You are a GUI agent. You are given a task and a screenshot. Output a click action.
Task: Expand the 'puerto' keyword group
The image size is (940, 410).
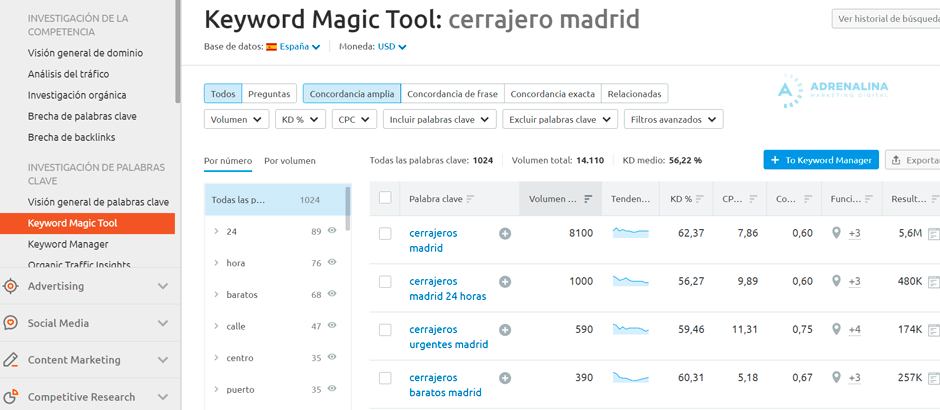[216, 390]
